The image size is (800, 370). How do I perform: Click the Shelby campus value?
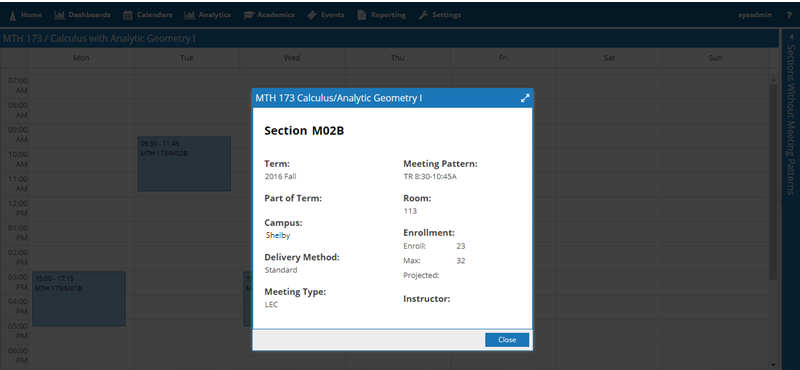click(x=278, y=236)
